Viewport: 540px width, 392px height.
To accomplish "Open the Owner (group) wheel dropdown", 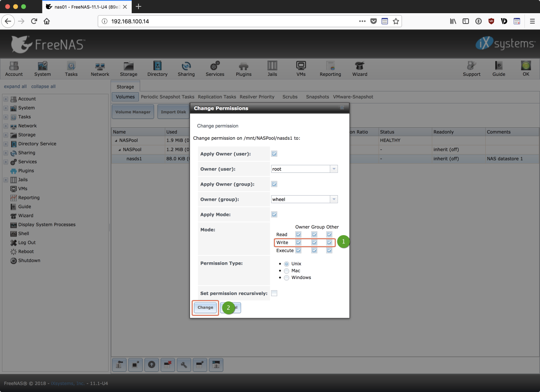I will 334,200.
